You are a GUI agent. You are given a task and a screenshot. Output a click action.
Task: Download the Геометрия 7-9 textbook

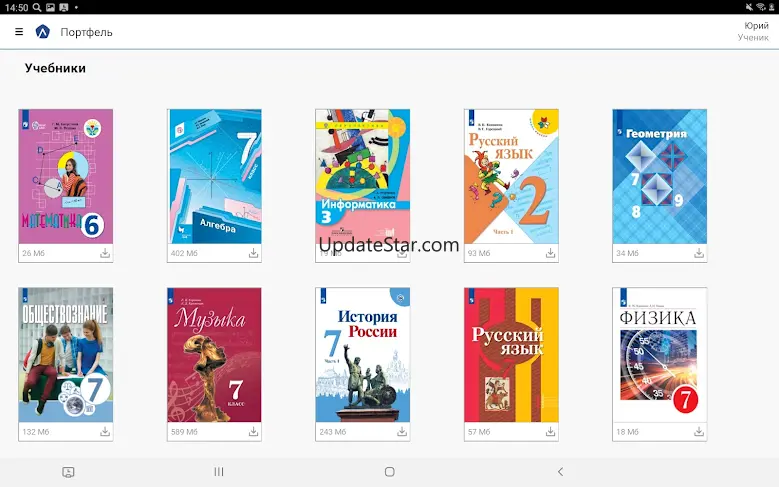point(699,253)
